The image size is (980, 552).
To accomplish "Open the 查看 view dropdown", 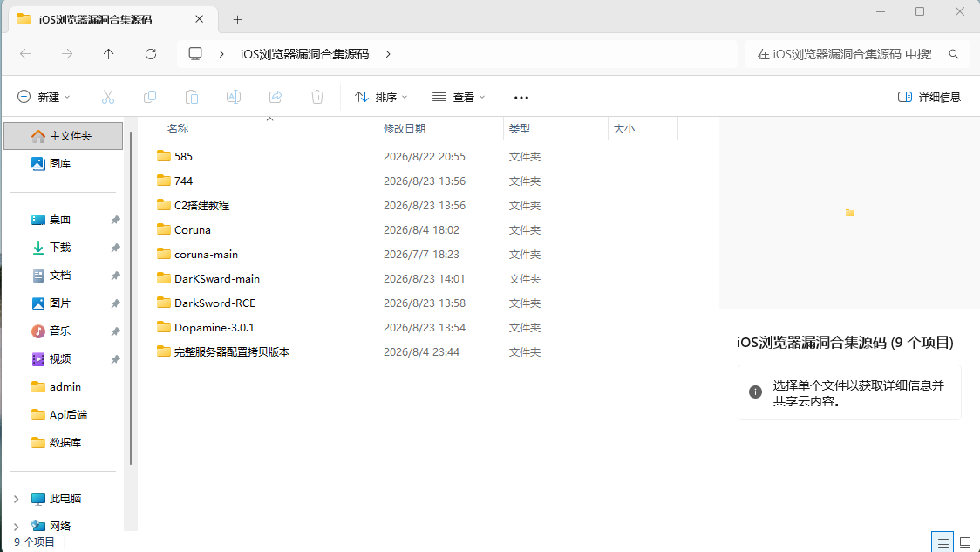I will (459, 97).
